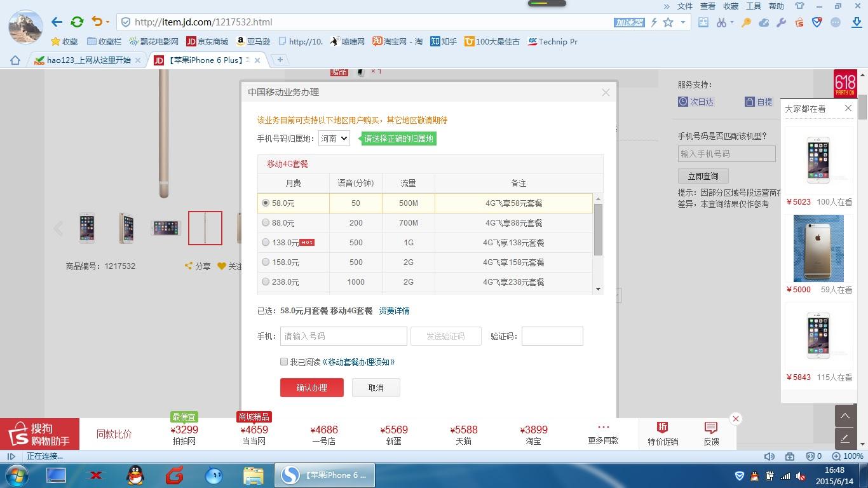The height and width of the screenshot is (488, 868).
Task: Open a new tab with the plus button
Action: [280, 60]
